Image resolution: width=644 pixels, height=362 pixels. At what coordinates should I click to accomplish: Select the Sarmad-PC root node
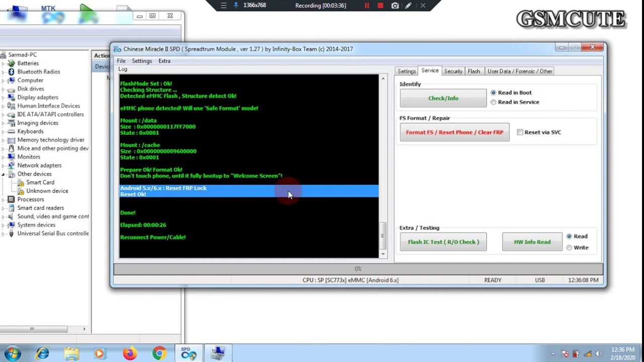23,55
